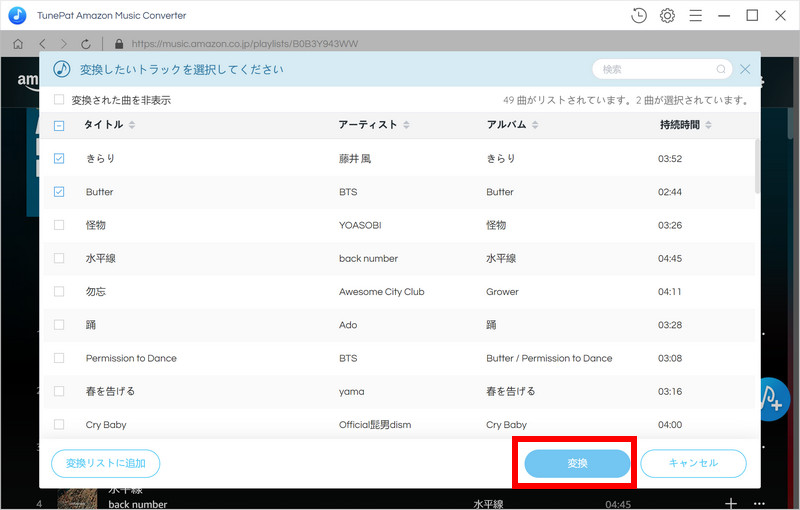
Task: Check the 水平線 track checkbox
Action: pos(59,258)
